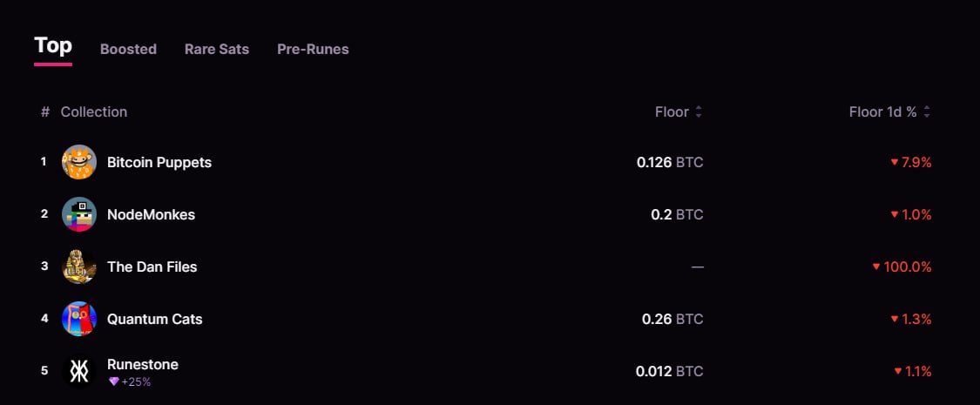Sort by Floor 1d % arrows
The height and width of the screenshot is (405, 980).
[x=927, y=111]
